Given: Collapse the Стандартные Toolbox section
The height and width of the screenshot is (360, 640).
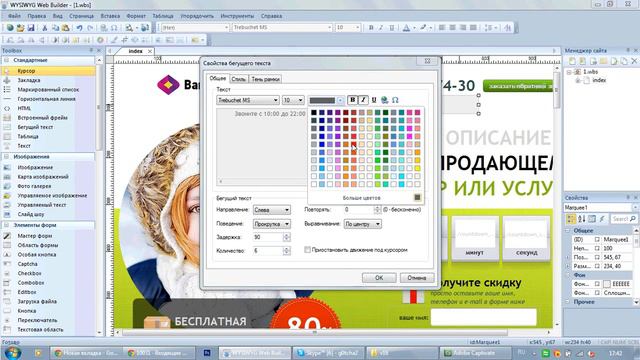Looking at the screenshot, I should pyautogui.click(x=7, y=60).
